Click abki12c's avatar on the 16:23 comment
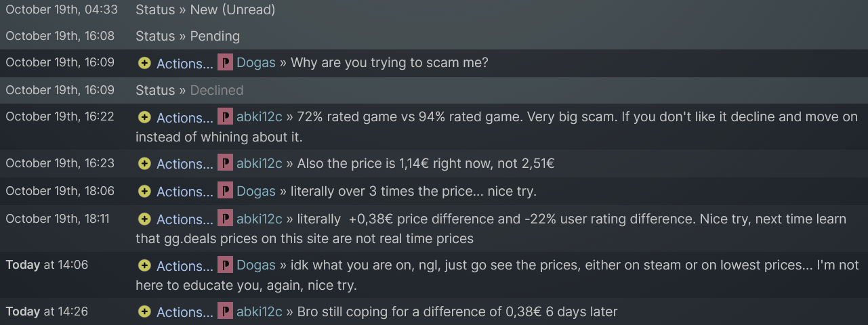The width and height of the screenshot is (868, 325). point(225,164)
